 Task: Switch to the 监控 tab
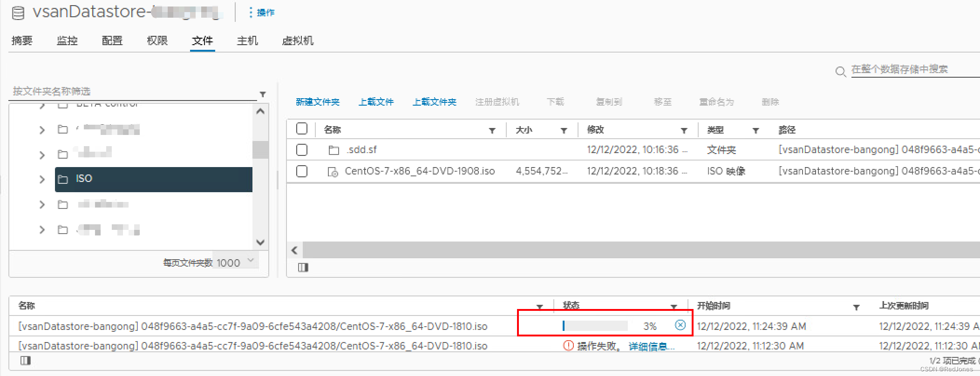(x=67, y=41)
